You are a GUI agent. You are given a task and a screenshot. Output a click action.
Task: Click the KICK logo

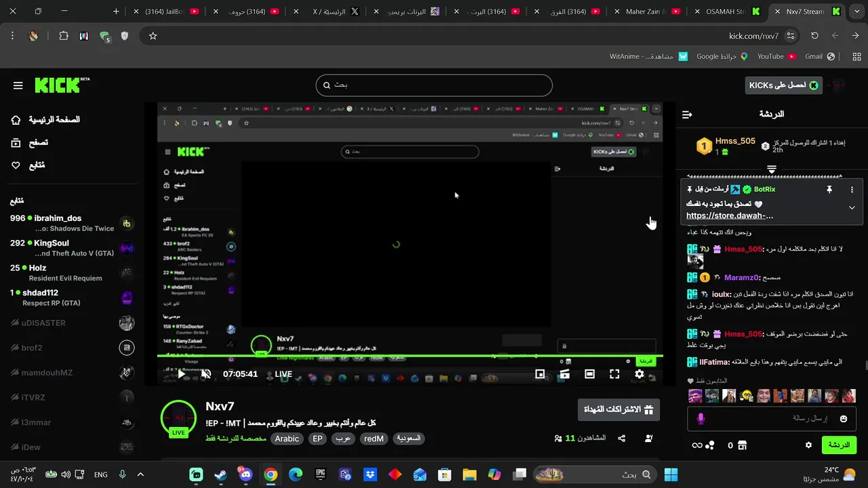[62, 85]
